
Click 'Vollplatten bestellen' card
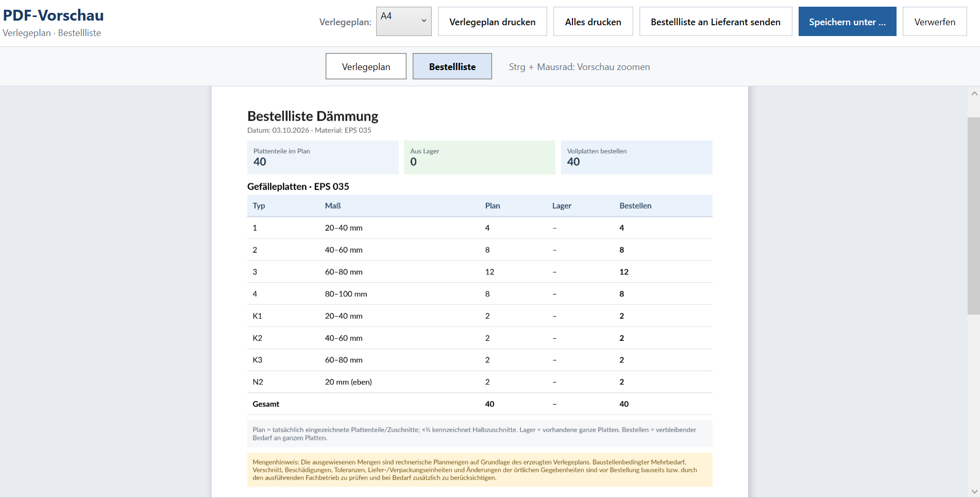coord(637,157)
